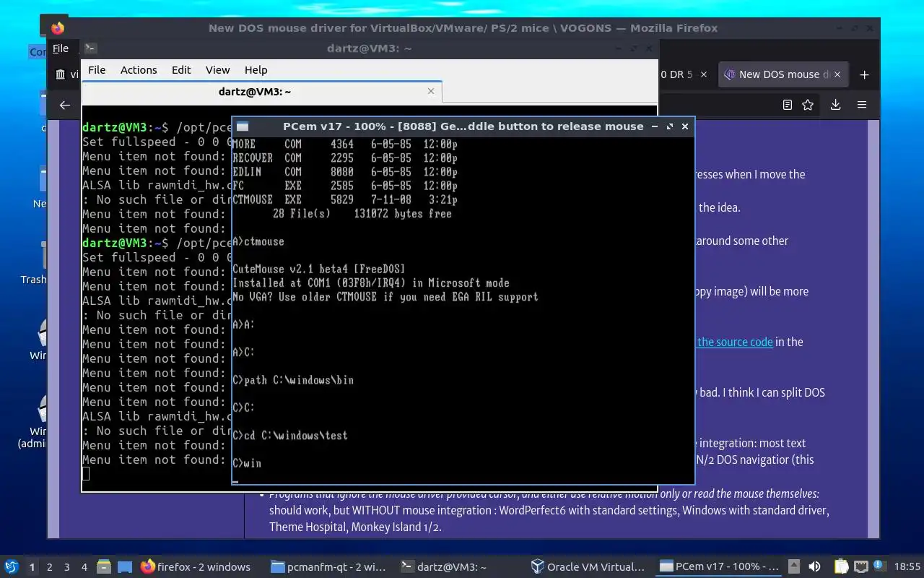This screenshot has width=924, height=578.
Task: Open terminal Help menu
Action: coord(256,70)
